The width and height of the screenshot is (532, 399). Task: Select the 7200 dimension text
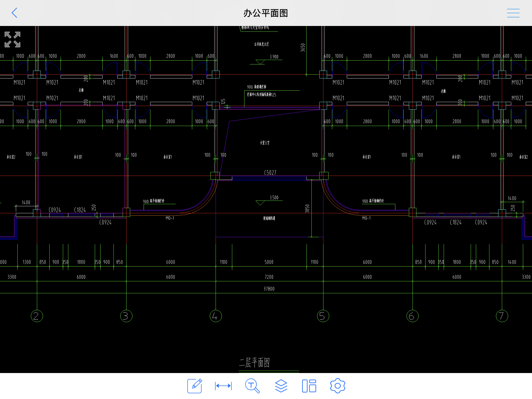click(269, 277)
